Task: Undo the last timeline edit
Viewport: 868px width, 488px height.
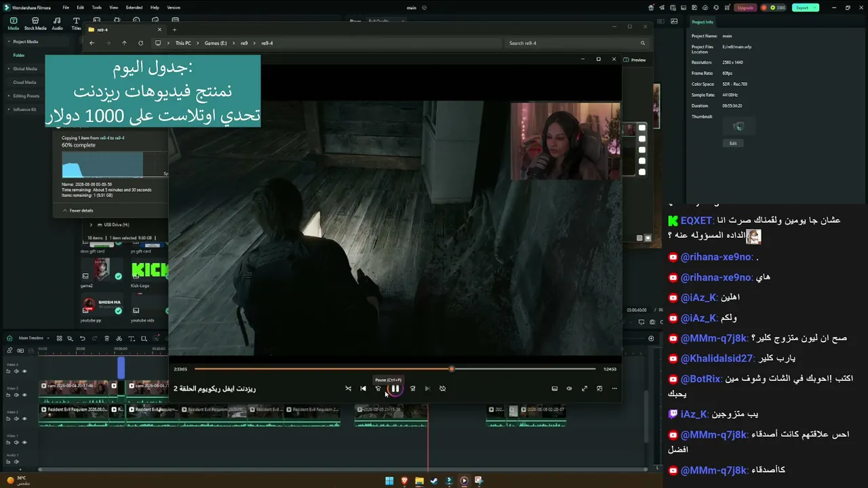Action: 83,338
